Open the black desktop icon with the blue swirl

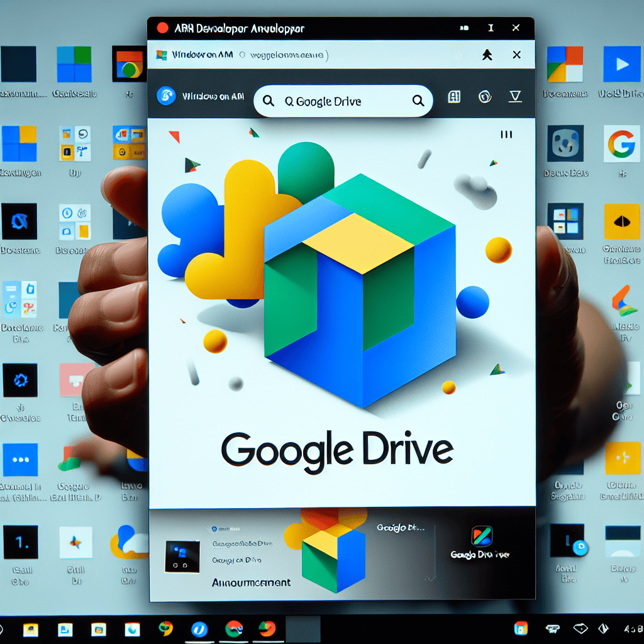point(19,221)
